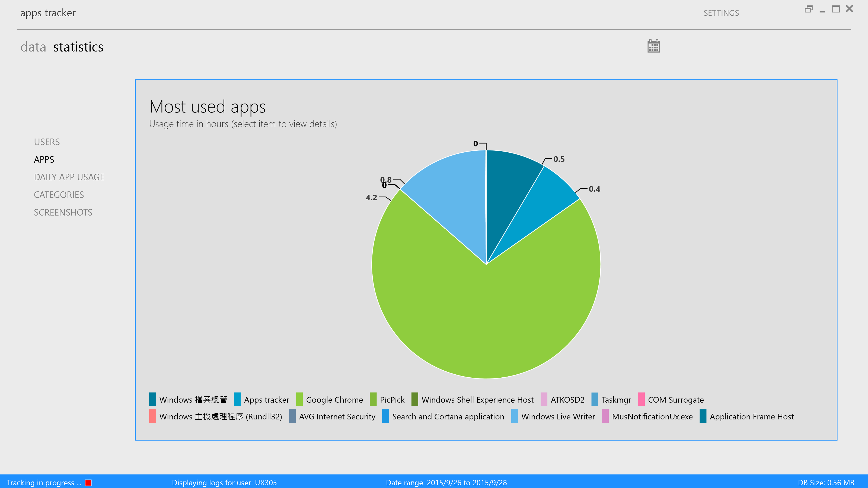Click the Windows Live Writer legend marker
Screen dimensions: 868x488
point(514,416)
